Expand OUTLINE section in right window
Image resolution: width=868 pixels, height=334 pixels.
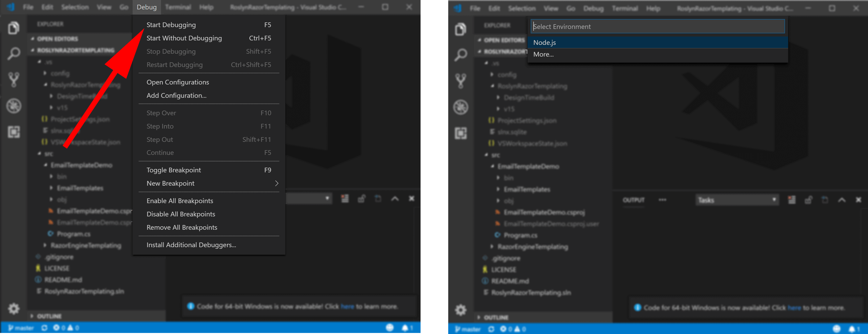pyautogui.click(x=496, y=318)
